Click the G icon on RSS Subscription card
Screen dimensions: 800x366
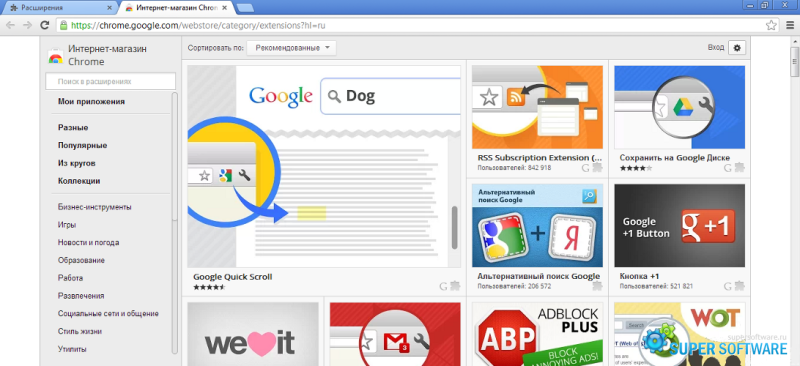(x=586, y=167)
